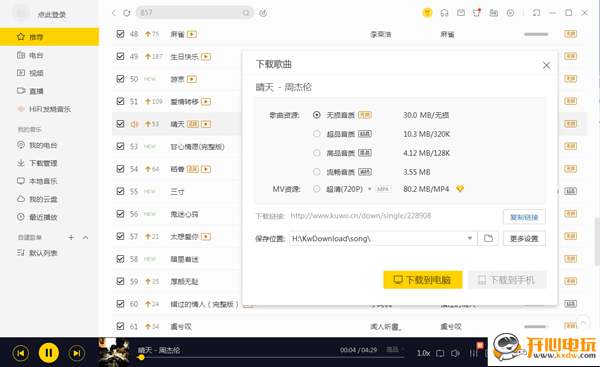Screen dimensions: 600x367
Task: Click the refresh icon beside search box
Action: coord(127,13)
